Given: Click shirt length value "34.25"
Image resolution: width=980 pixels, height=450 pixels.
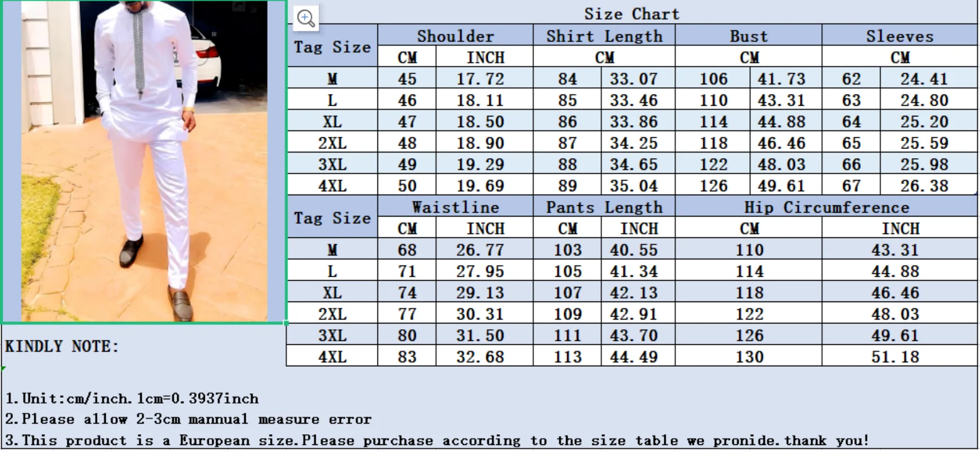Looking at the screenshot, I should 633,143.
